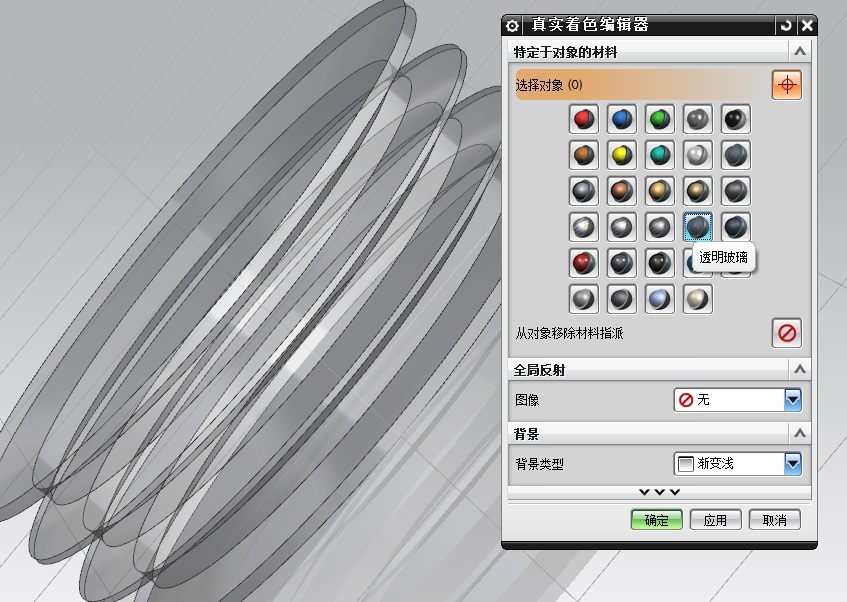The height and width of the screenshot is (602, 847).
Task: Click the gear icon in dialog title bar
Action: (x=512, y=25)
